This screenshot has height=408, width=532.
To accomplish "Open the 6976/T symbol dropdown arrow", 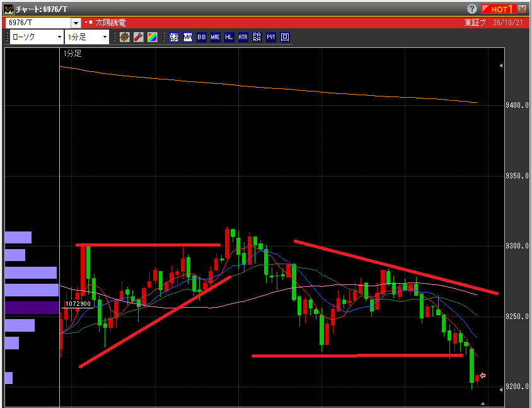I will click(x=76, y=23).
